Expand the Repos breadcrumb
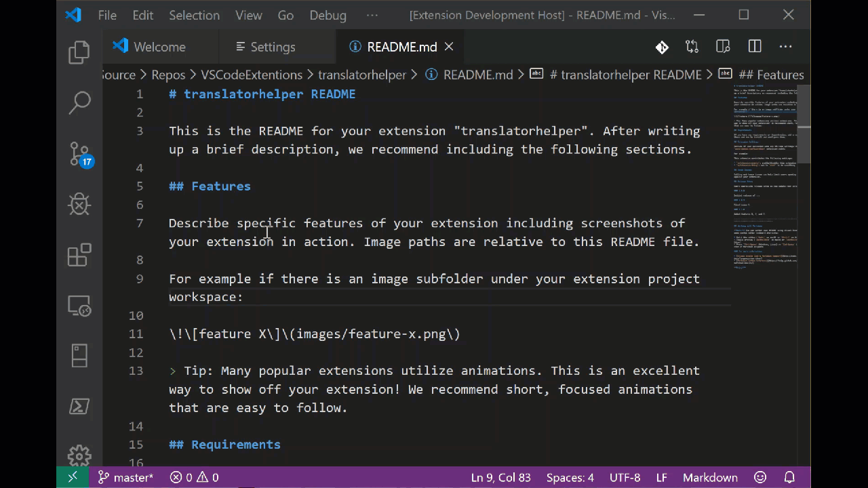868x488 pixels. pos(167,75)
